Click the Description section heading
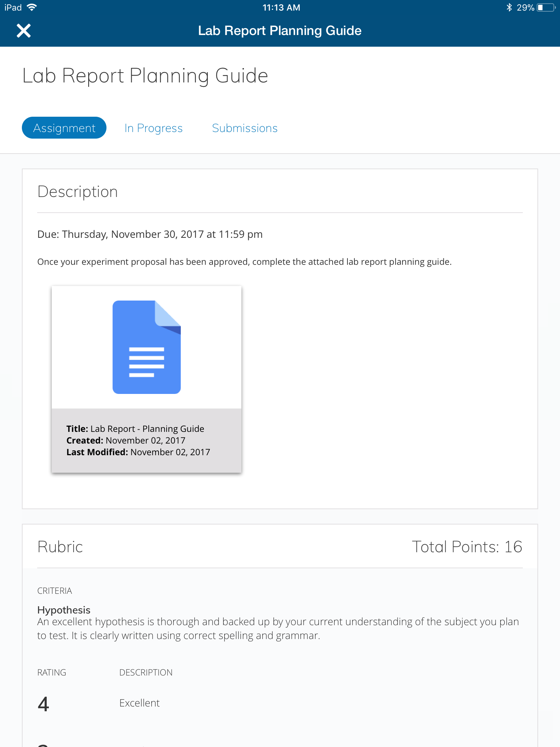560x747 pixels. 78,192
